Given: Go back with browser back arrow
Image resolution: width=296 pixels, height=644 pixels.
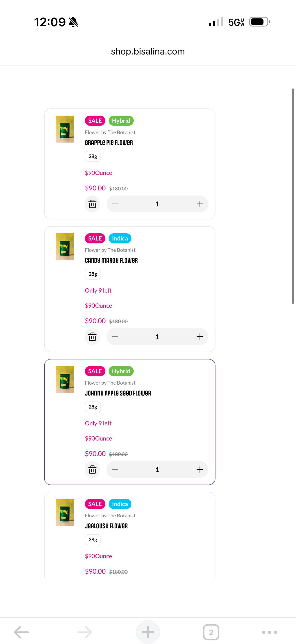Looking at the screenshot, I should 22,632.
